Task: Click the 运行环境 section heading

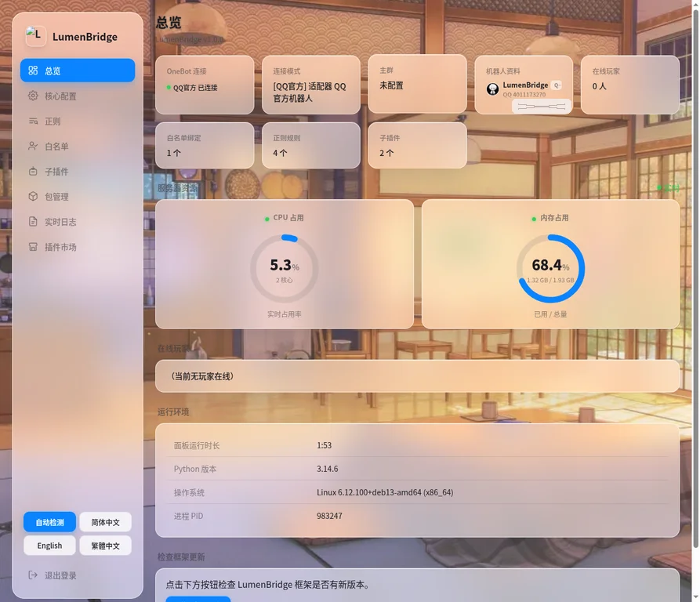Action: [173, 412]
